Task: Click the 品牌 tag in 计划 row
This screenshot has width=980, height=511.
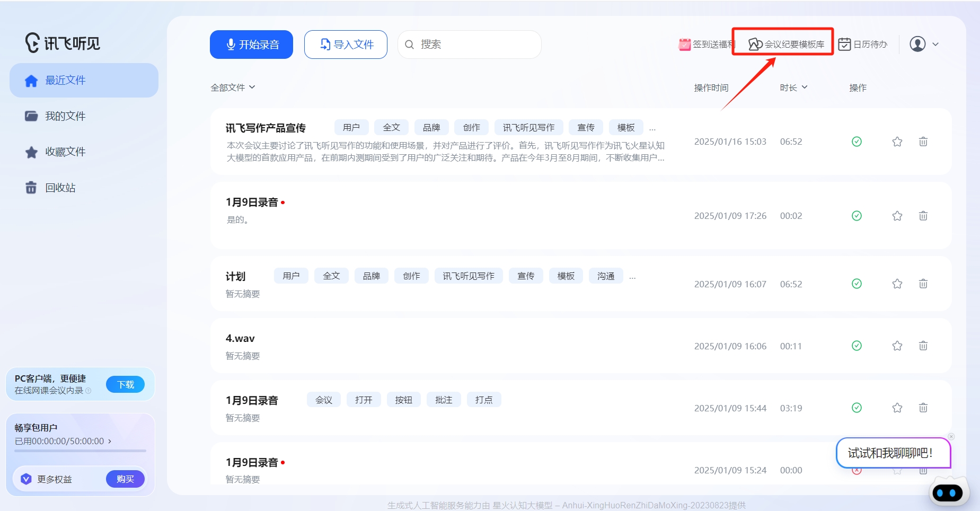Action: (371, 276)
